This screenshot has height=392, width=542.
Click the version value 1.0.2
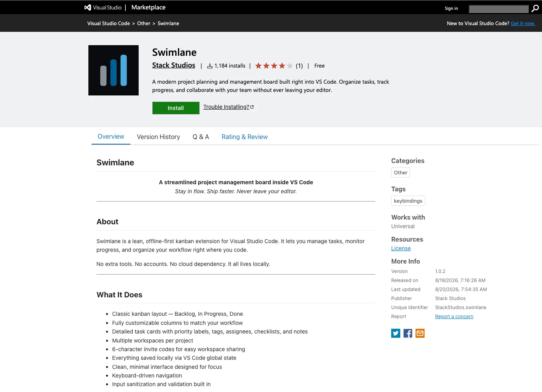[x=440, y=271]
